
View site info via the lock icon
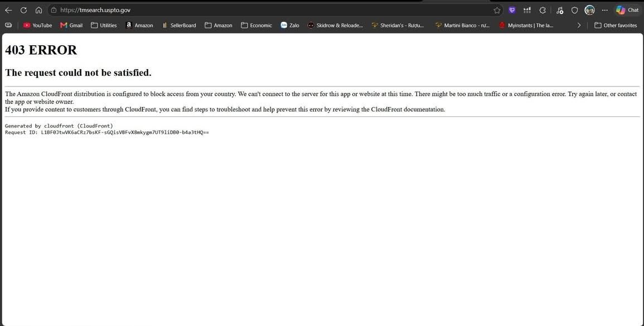click(54, 10)
